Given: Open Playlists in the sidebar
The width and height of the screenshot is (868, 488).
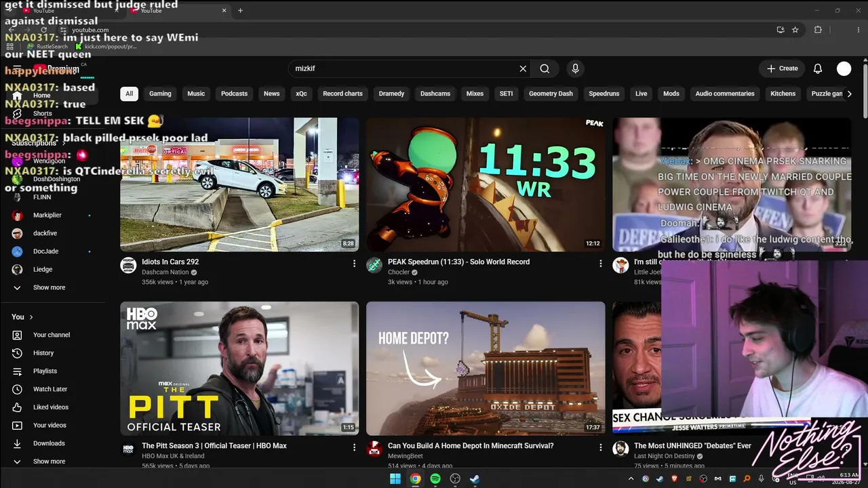Looking at the screenshot, I should (x=53, y=371).
